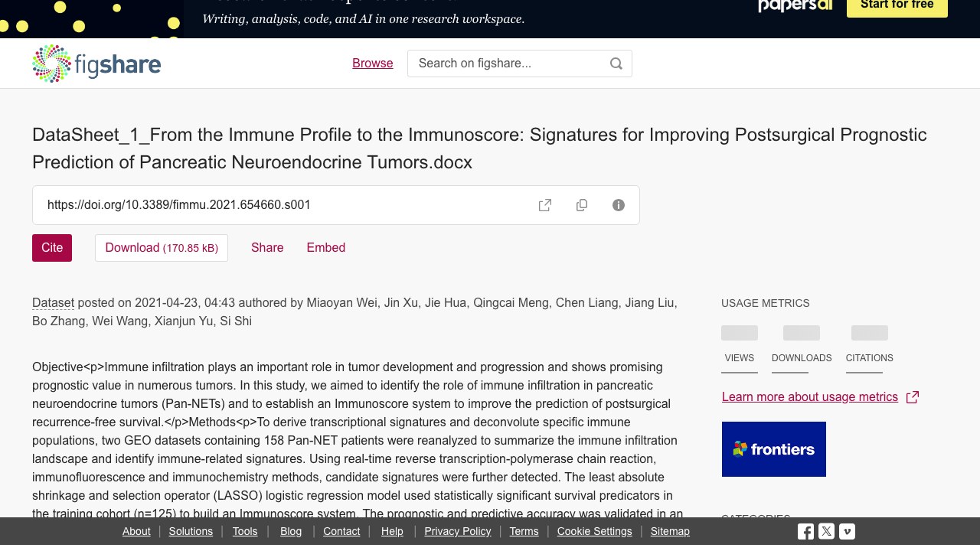Go to figshare home via the logo
980x551 pixels.
(x=96, y=64)
